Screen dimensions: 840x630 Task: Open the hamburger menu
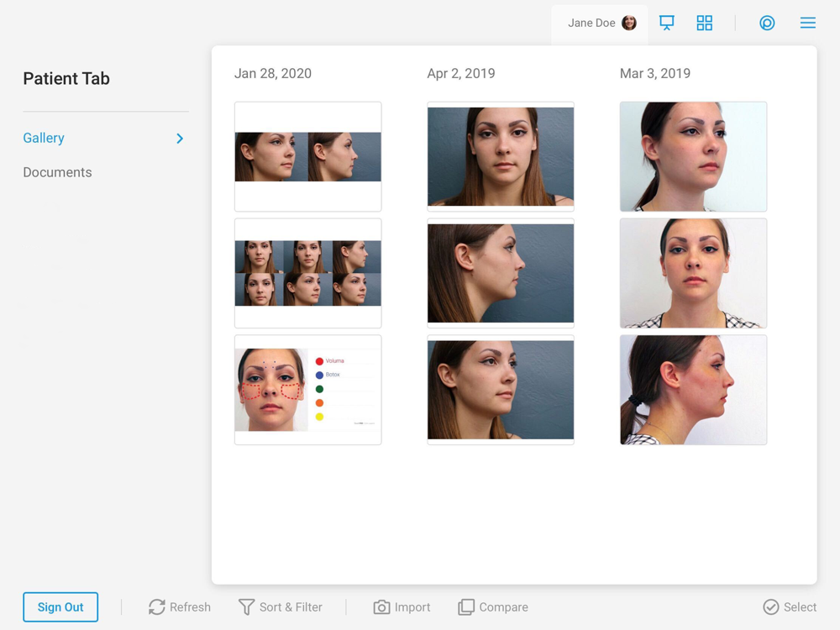click(808, 23)
